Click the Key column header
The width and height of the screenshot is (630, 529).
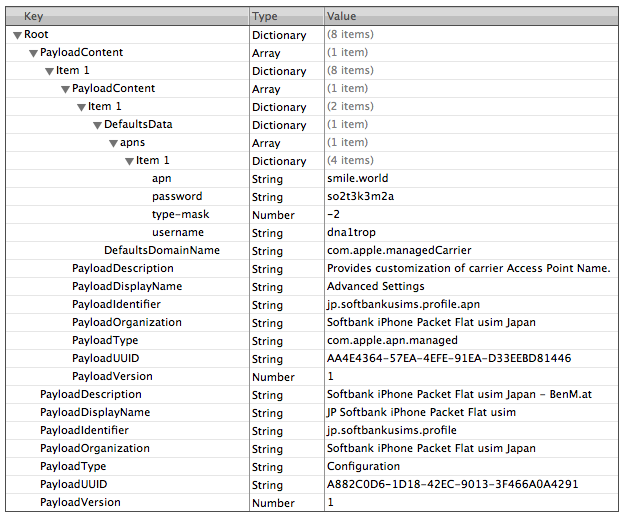(x=127, y=16)
